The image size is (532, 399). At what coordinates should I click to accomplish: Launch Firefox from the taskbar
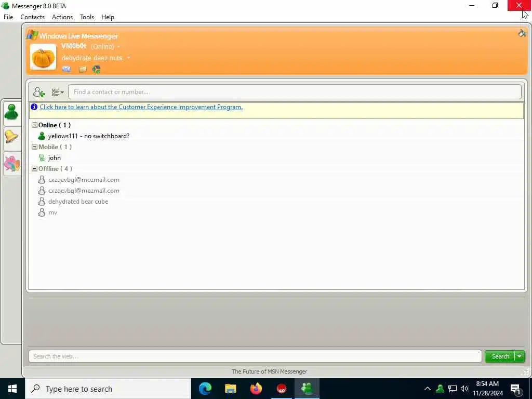256,389
